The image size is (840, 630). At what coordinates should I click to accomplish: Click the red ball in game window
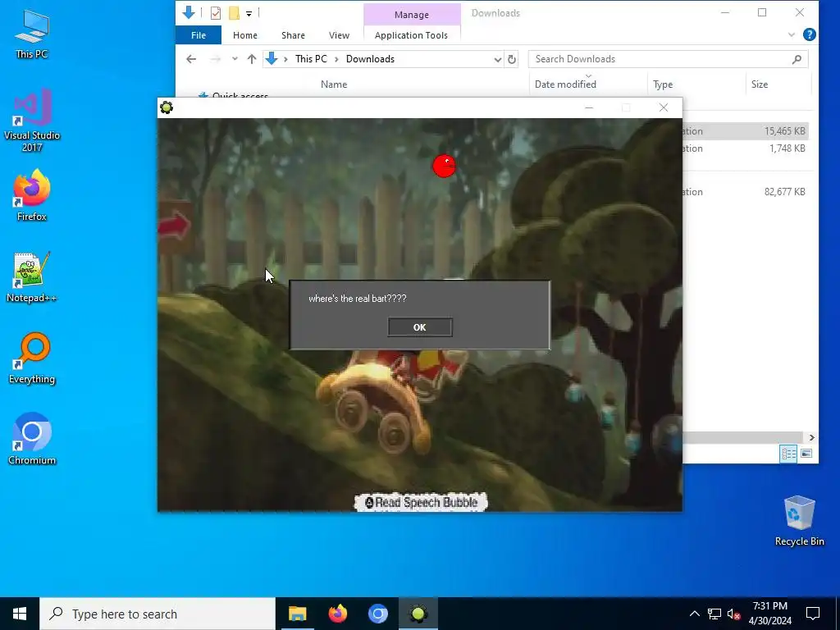click(x=444, y=166)
